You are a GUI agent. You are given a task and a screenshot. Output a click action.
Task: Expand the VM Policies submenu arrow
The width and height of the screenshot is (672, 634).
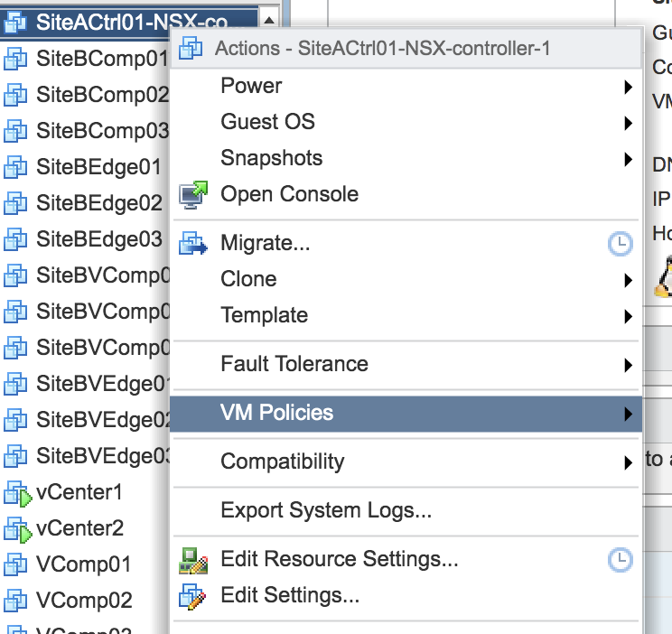pyautogui.click(x=628, y=414)
